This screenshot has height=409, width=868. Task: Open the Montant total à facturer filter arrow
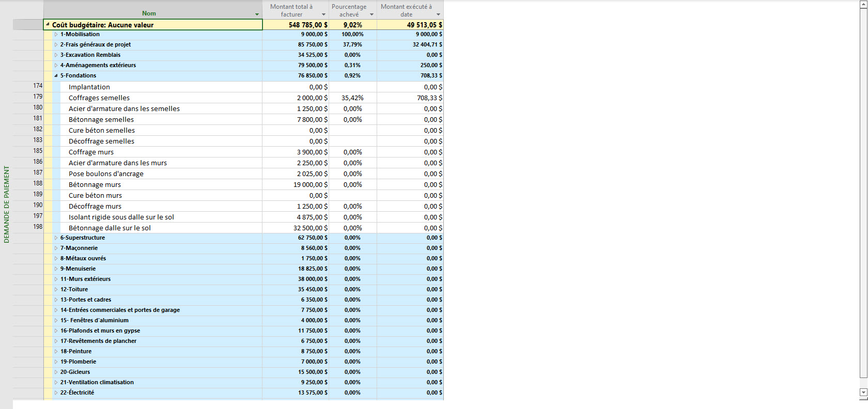pyautogui.click(x=323, y=14)
